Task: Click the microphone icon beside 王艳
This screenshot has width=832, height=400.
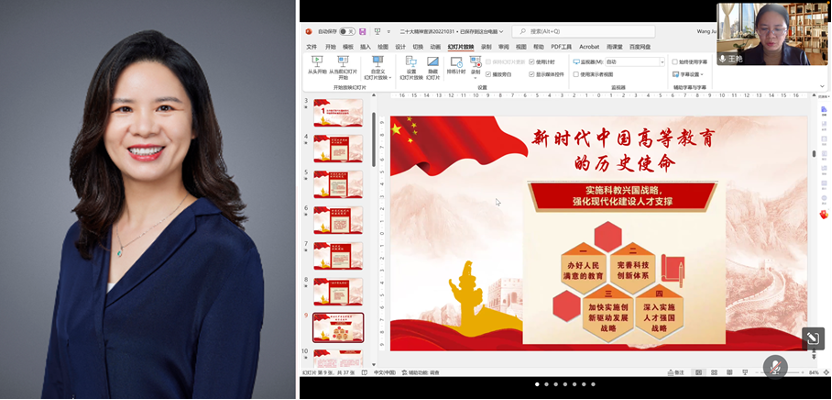Action: (x=722, y=58)
